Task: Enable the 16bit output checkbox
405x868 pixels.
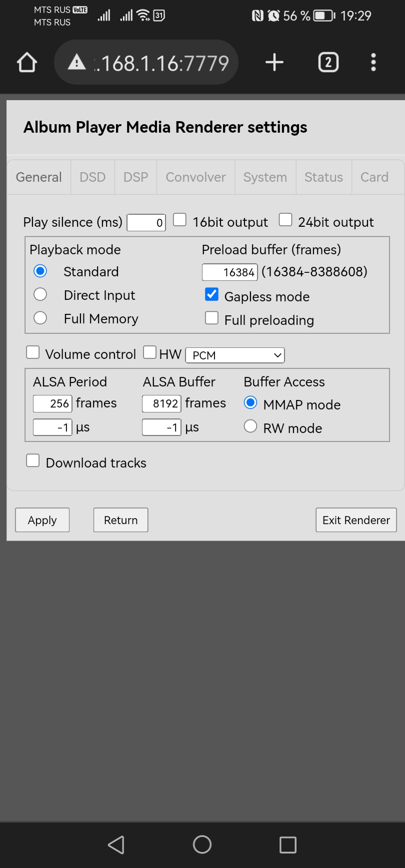Action: (x=179, y=220)
